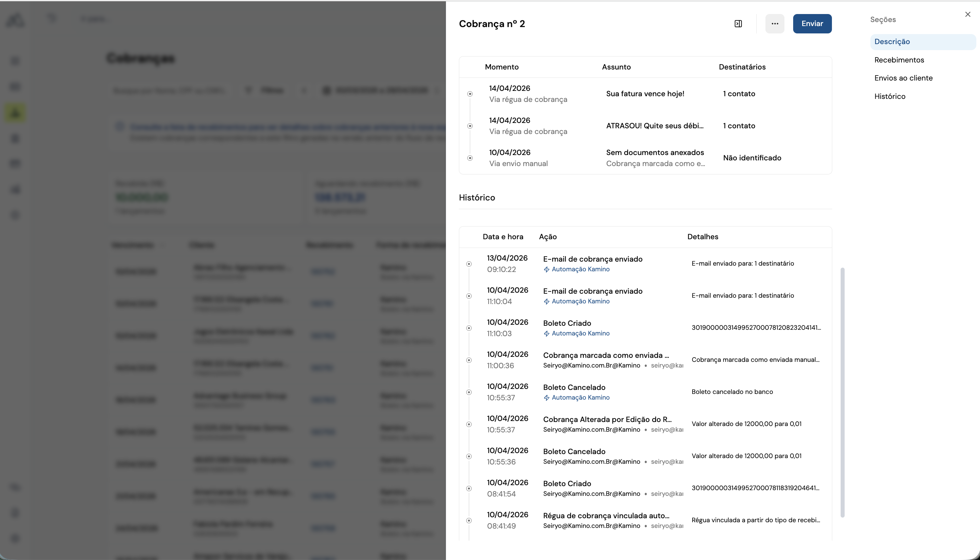This screenshot has height=560, width=980.
Task: Click the Momento column header
Action: (x=502, y=67)
